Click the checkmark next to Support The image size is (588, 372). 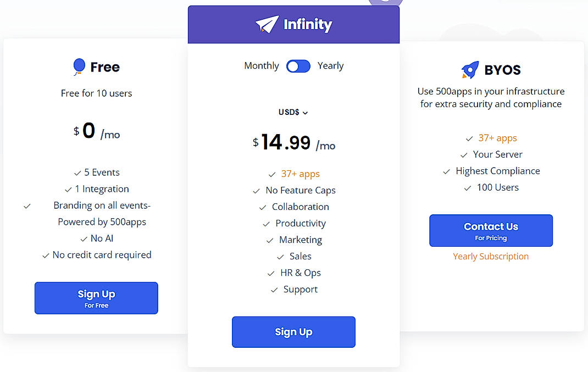(274, 289)
